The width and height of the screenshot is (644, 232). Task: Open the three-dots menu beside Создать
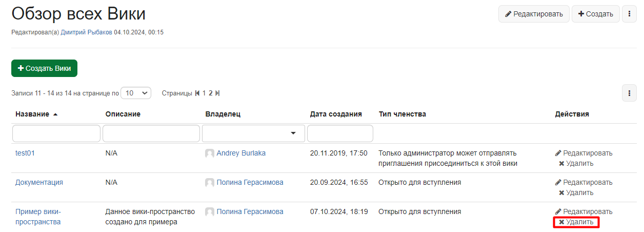[x=629, y=14]
